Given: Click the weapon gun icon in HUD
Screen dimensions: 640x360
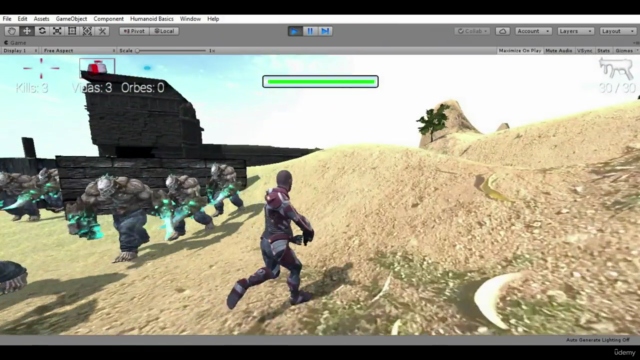Looking at the screenshot, I should coord(616,68).
